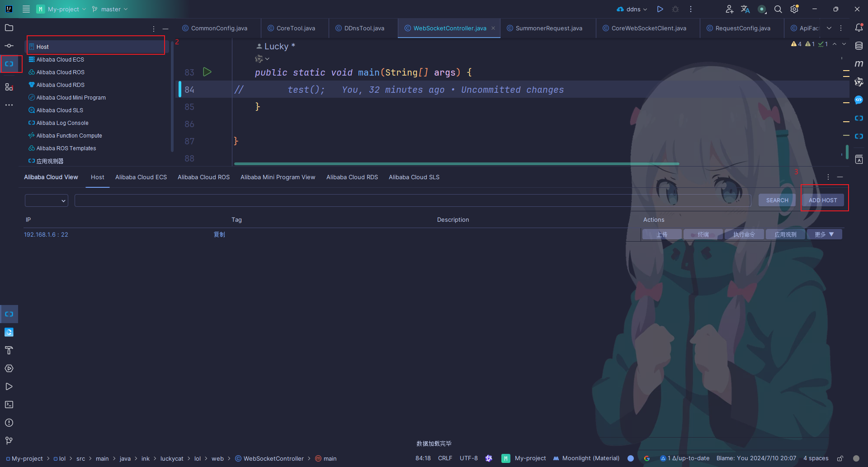Screen dimensions: 868x467
Task: Select Alibaba Cloud SLS bottom tab
Action: click(x=414, y=177)
